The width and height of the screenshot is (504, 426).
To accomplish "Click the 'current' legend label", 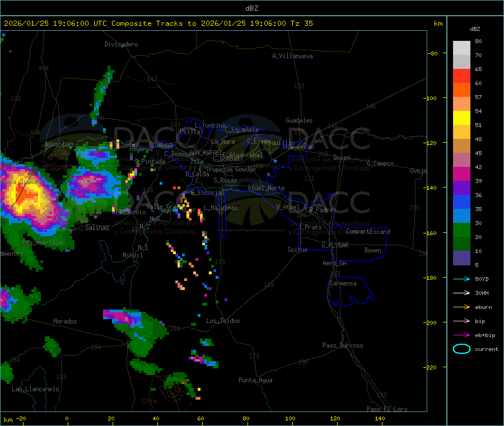I will click(x=487, y=349).
